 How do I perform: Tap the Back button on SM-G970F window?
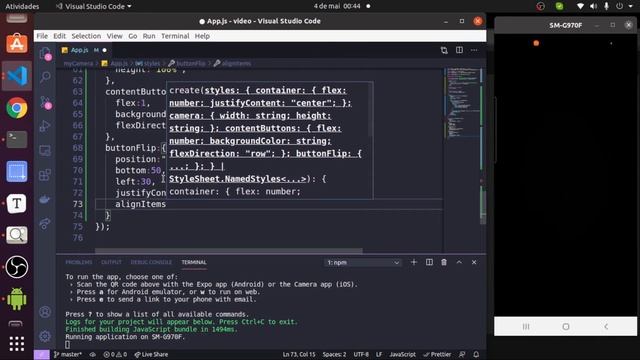coord(606,327)
